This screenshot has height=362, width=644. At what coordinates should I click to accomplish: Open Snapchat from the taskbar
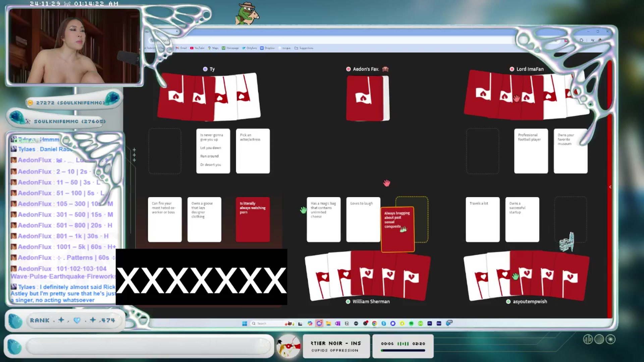pyautogui.click(x=402, y=323)
